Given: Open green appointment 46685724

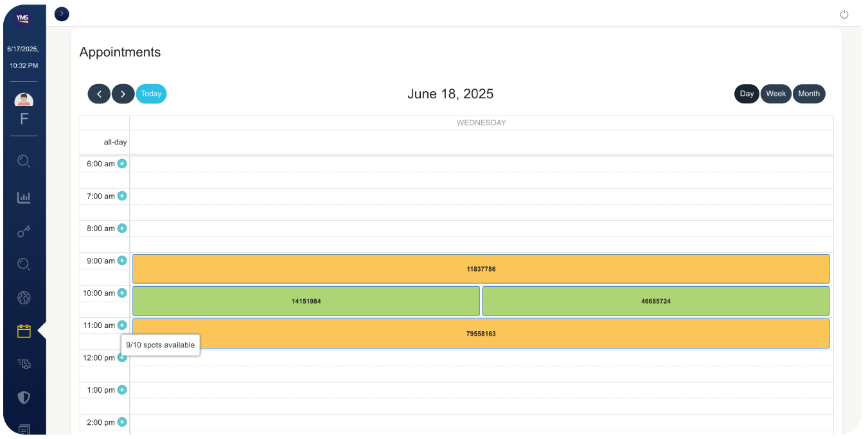Looking at the screenshot, I should coord(655,301).
